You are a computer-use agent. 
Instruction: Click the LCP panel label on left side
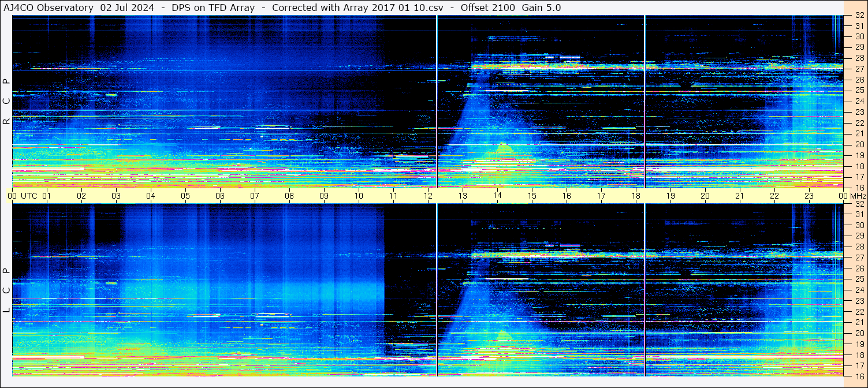6,290
